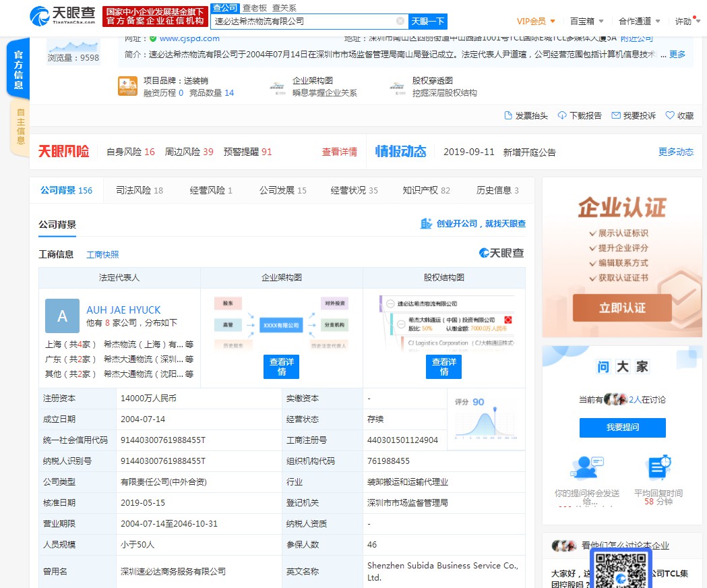This screenshot has height=588, width=707.
Task: Open the 历史信息 tab
Action: [497, 190]
